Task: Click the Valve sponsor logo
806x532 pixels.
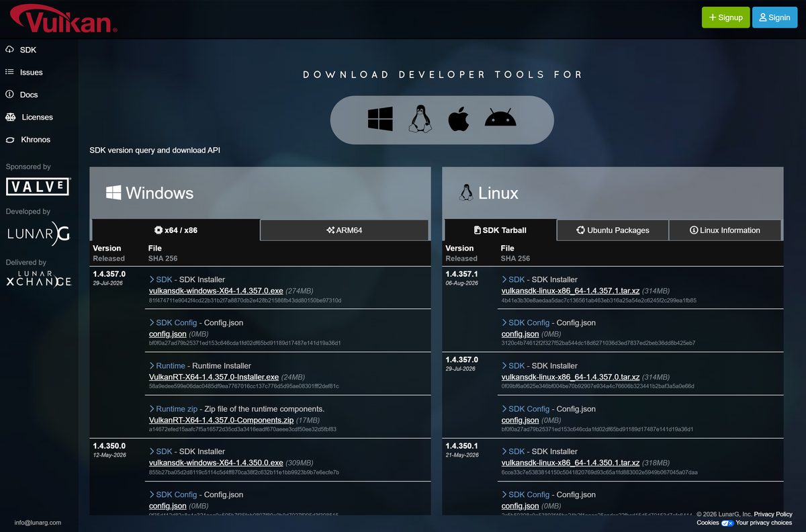Action: point(38,186)
